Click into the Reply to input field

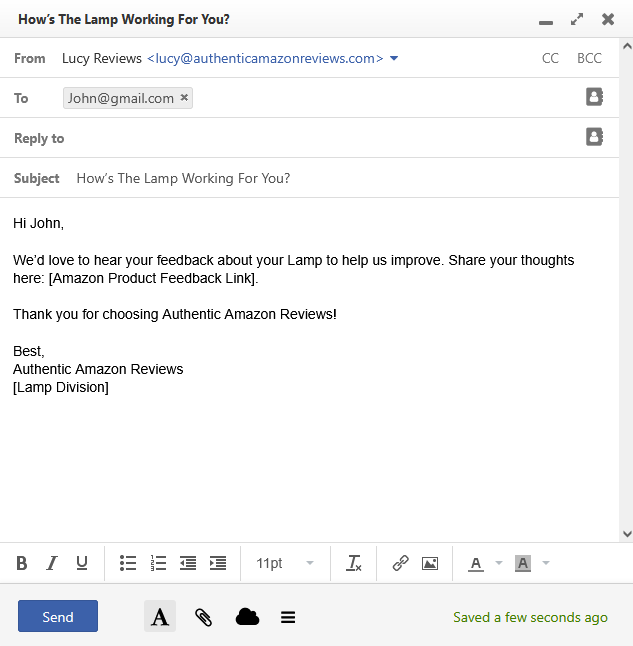point(324,138)
